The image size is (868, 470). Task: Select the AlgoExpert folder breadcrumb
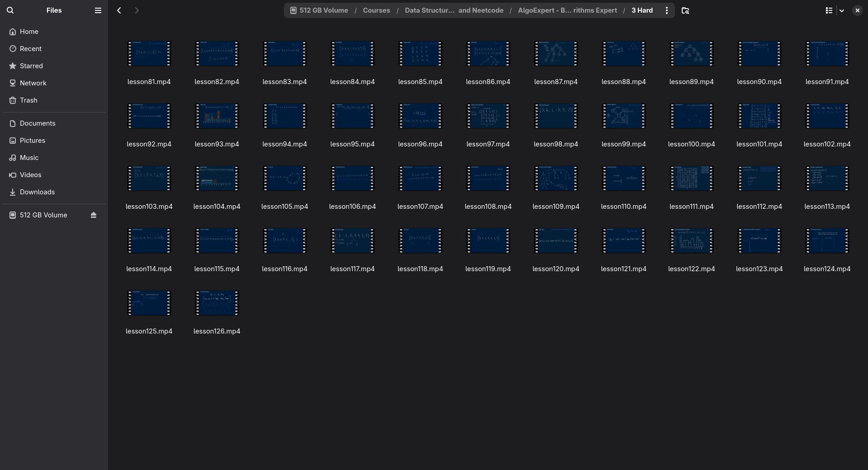click(567, 10)
